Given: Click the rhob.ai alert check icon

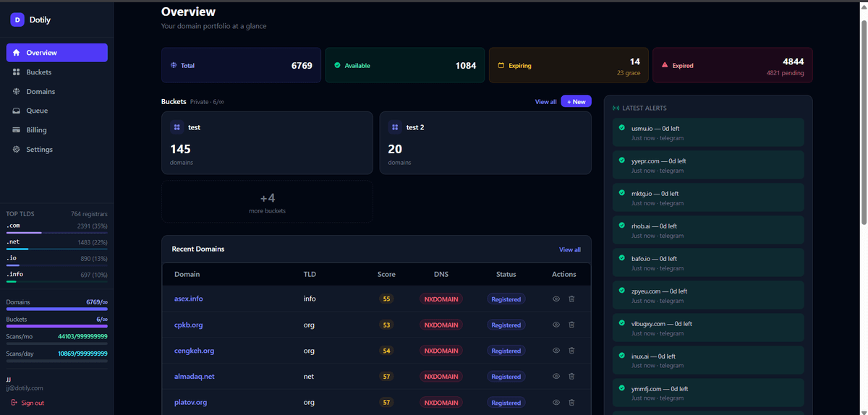Looking at the screenshot, I should point(621,226).
